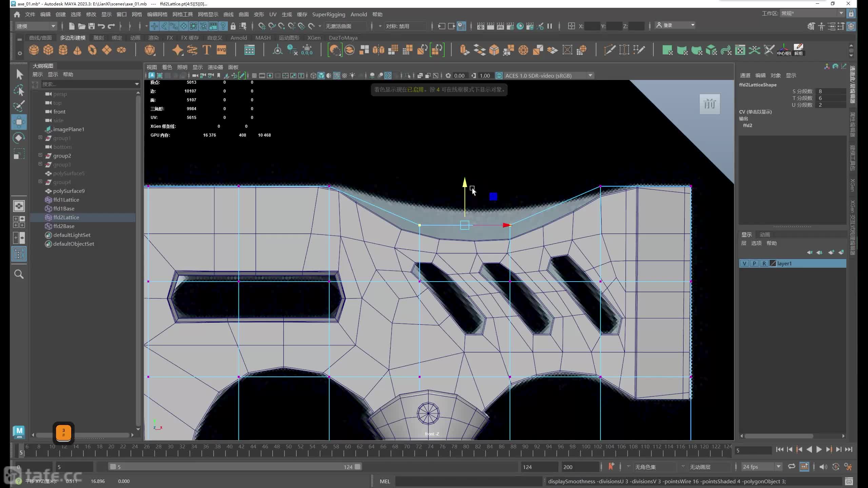Click the Outliner panel toggle icon
The image size is (868, 488).
click(19, 254)
